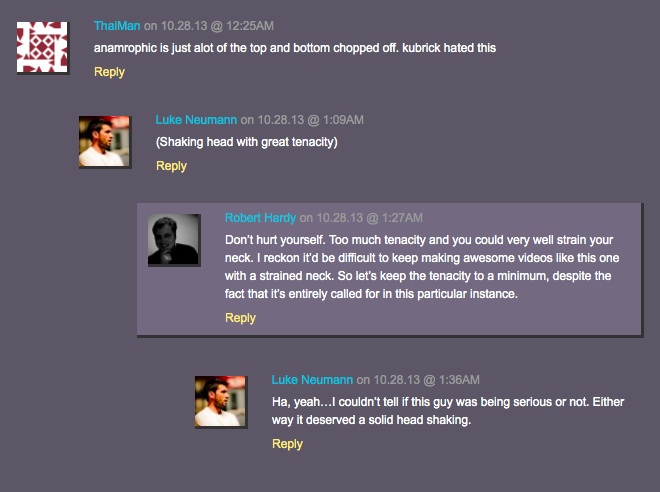
Task: Click Luke Neumann's avatar on the 1:09AM comment
Action: point(105,141)
